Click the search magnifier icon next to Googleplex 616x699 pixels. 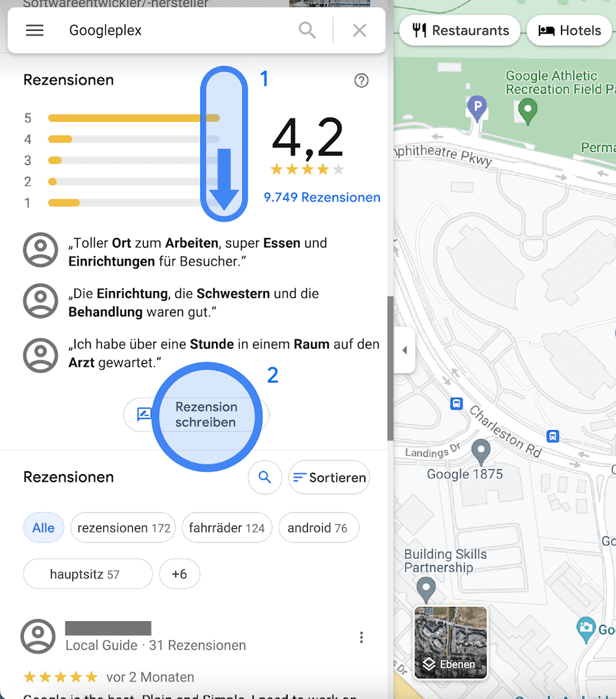(307, 30)
